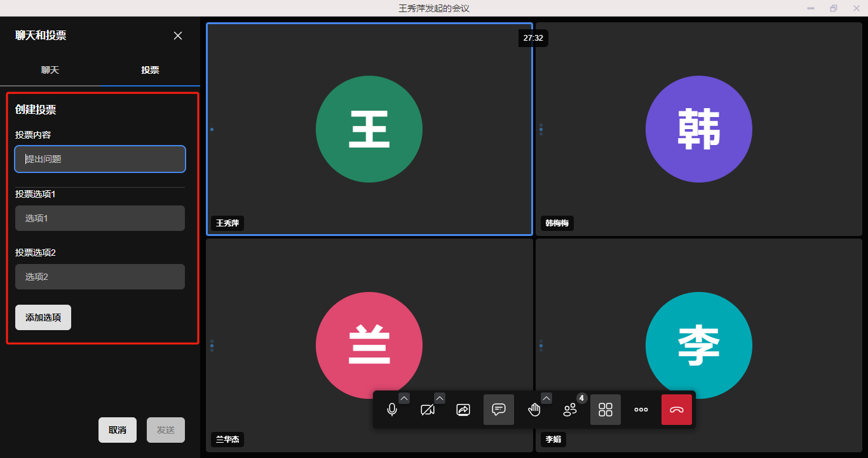Toggle tile grid view
This screenshot has height=458, width=868.
pyautogui.click(x=606, y=410)
